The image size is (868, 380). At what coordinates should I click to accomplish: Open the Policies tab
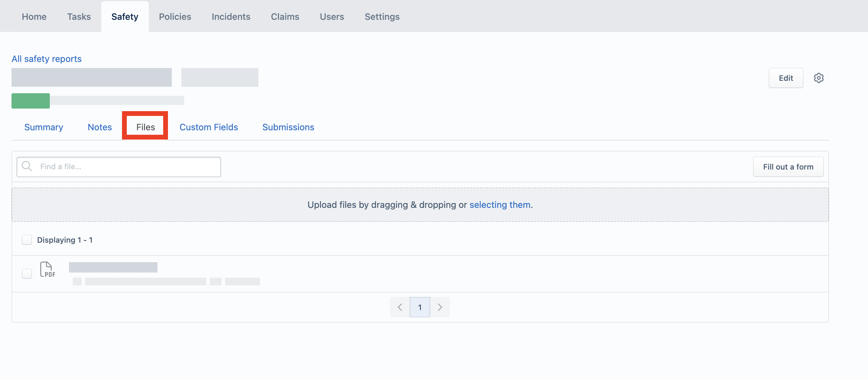click(x=175, y=17)
